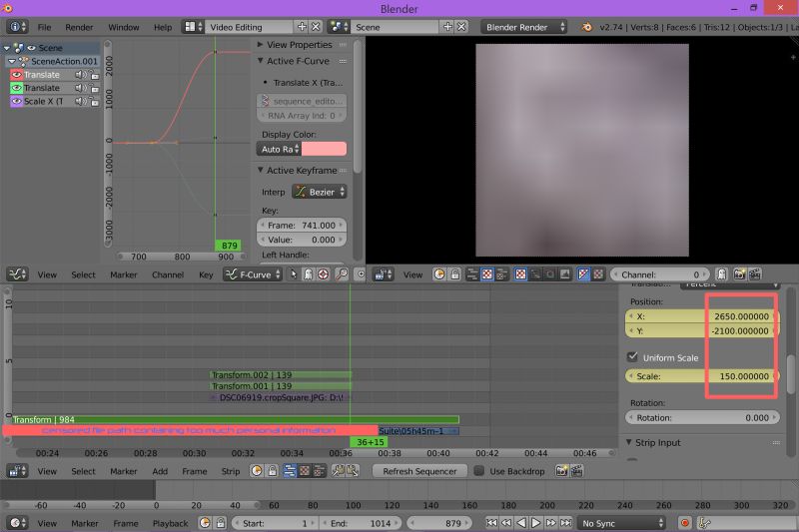The image size is (799, 532).
Task: Click the sequencer preview editor type icon
Action: 383,274
